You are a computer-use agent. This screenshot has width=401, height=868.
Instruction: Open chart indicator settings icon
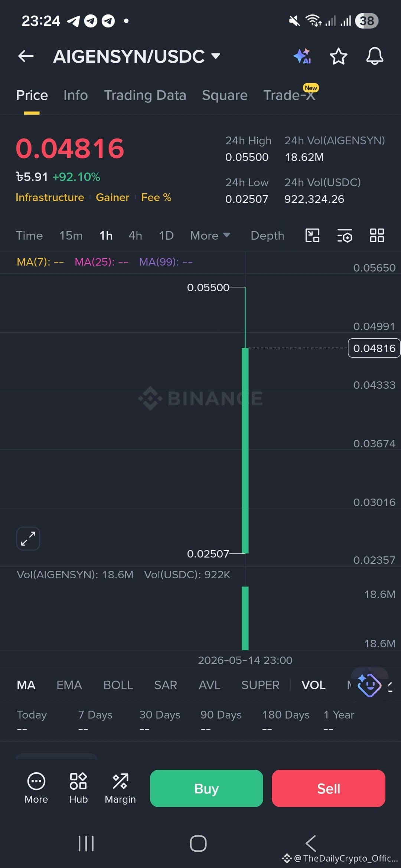(x=345, y=236)
